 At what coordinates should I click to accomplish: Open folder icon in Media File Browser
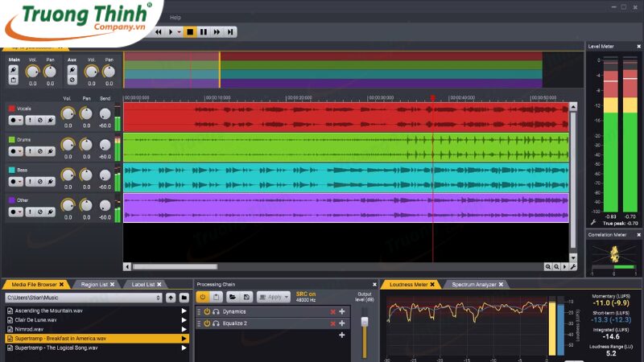(x=184, y=298)
